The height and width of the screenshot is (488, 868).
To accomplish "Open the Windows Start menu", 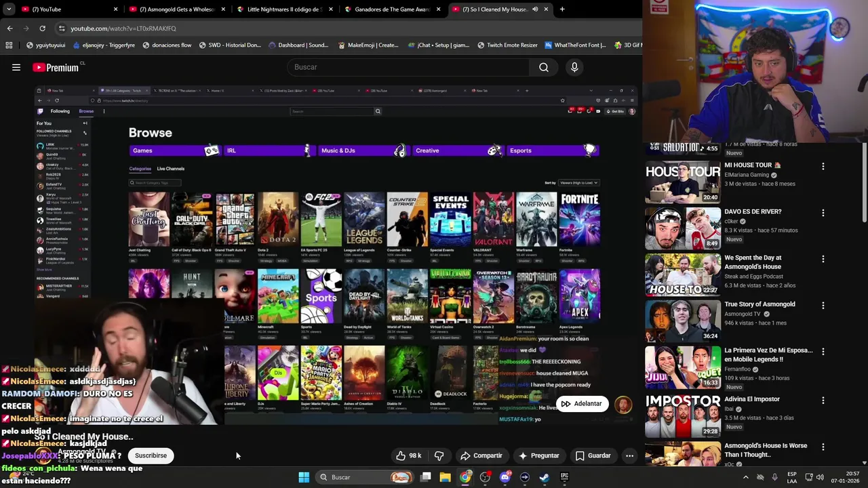I will 304,477.
